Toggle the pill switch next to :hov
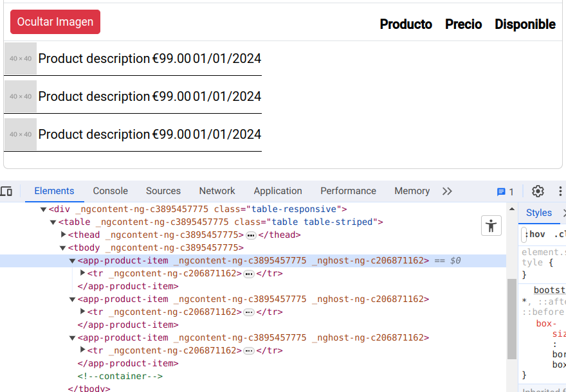 pyautogui.click(x=524, y=234)
